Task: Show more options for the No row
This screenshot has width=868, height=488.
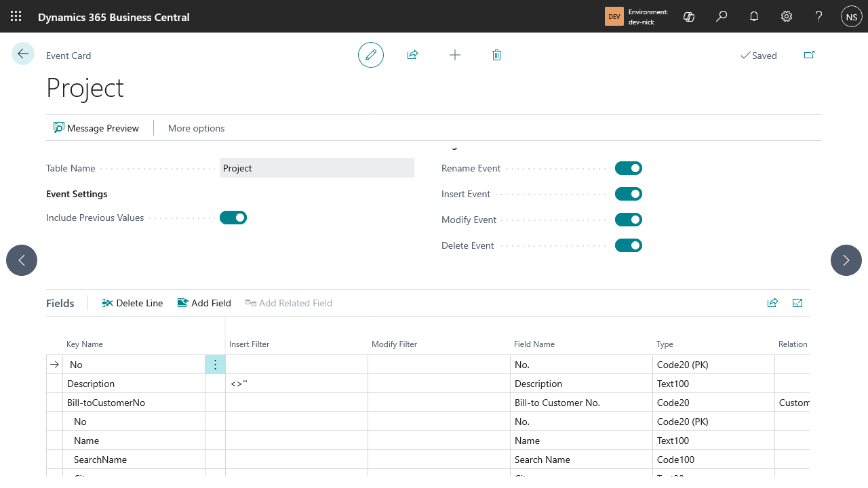Action: click(215, 365)
